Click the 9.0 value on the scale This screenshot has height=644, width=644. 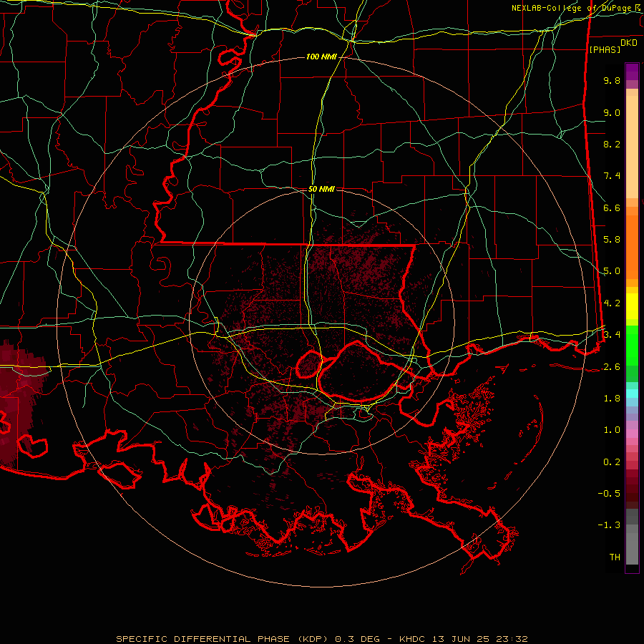point(612,112)
